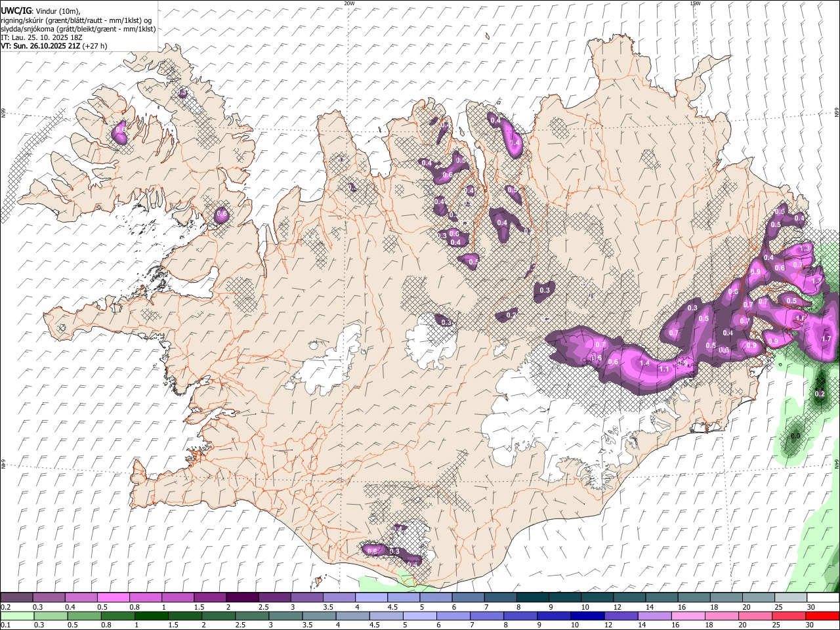This screenshot has width=840, height=630.
Task: Pick the 14 light violet rain legend swatch
Action: pyautogui.click(x=655, y=616)
